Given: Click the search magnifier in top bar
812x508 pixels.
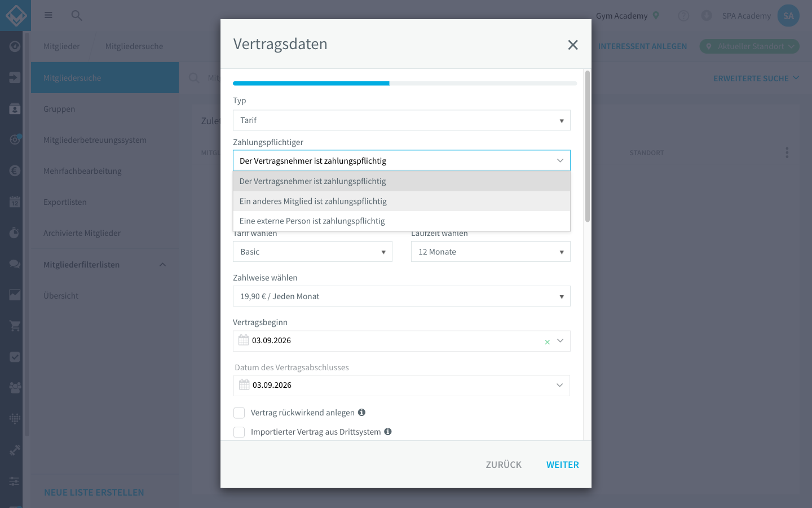Looking at the screenshot, I should (77, 15).
